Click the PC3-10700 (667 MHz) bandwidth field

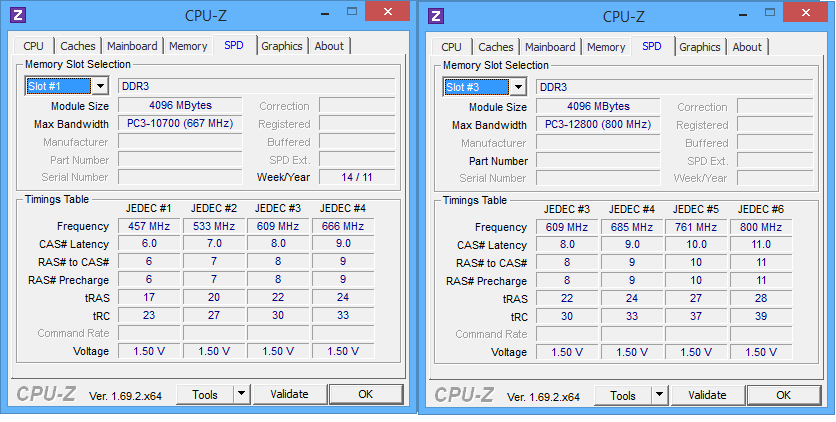(180, 124)
